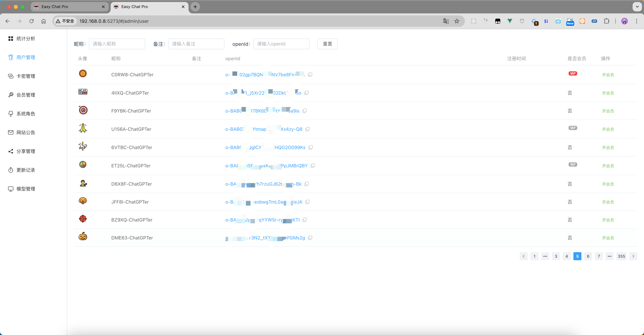Open browser tab list dropdown arrow
Viewport: 644px width, 335px height.
pos(637,7)
